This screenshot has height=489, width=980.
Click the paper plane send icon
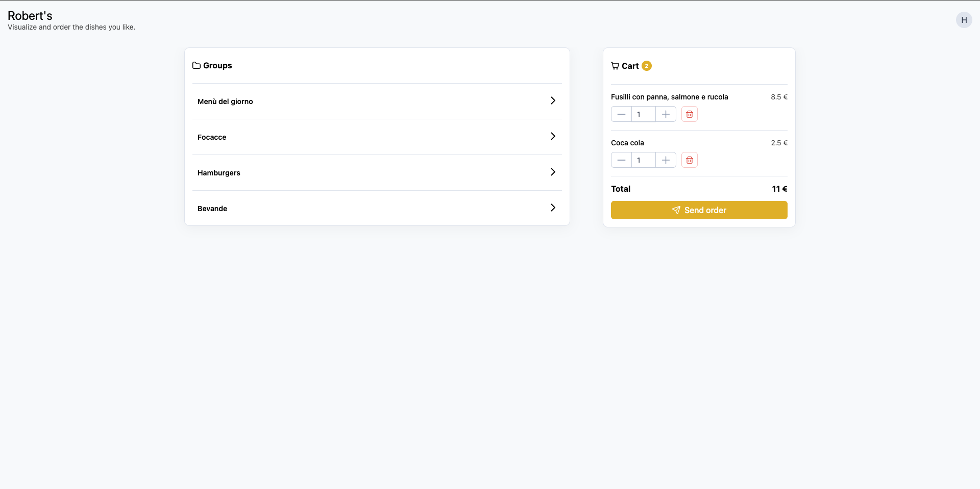(676, 210)
